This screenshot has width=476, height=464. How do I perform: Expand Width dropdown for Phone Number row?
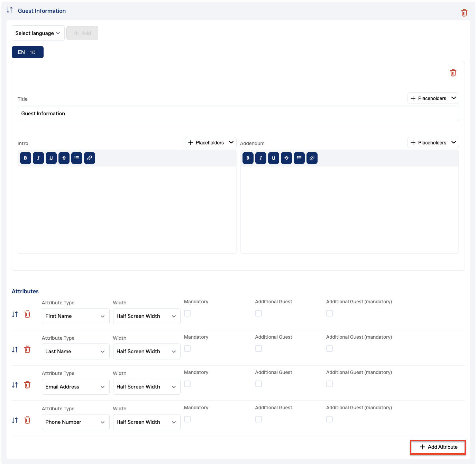pyautogui.click(x=147, y=422)
